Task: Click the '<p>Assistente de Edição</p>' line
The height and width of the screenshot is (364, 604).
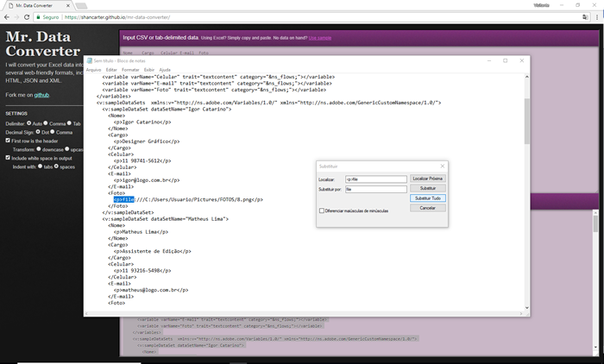Action: click(x=153, y=251)
